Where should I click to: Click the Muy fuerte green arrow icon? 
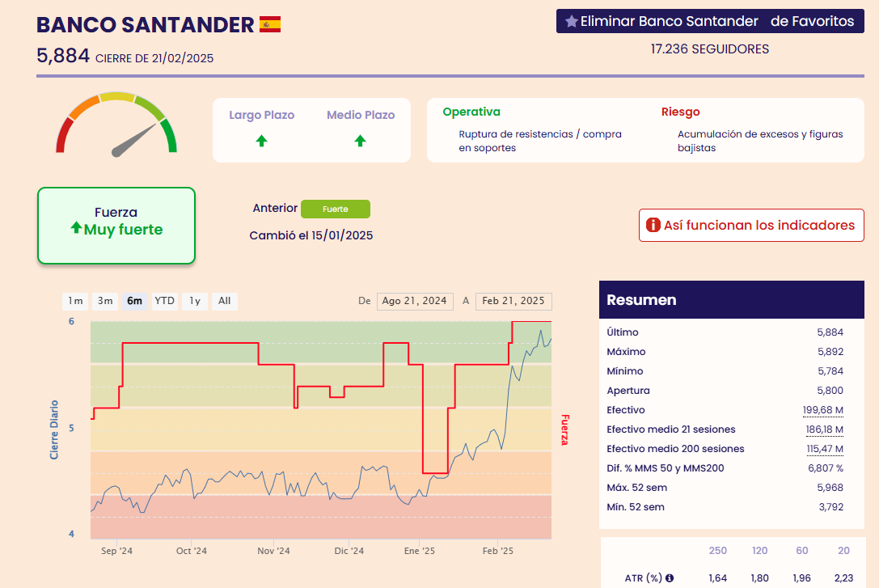(76, 227)
